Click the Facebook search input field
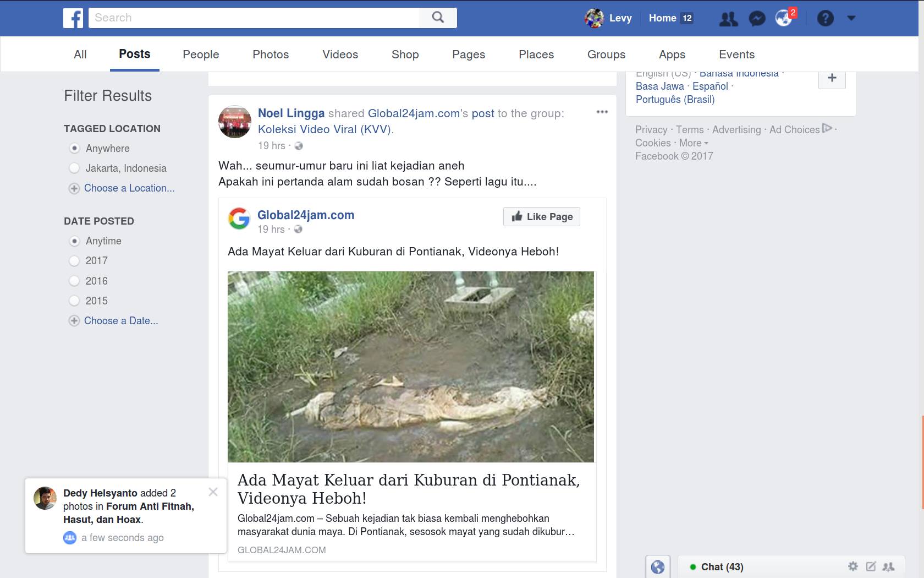Screen dimensions: 924x578 point(253,18)
